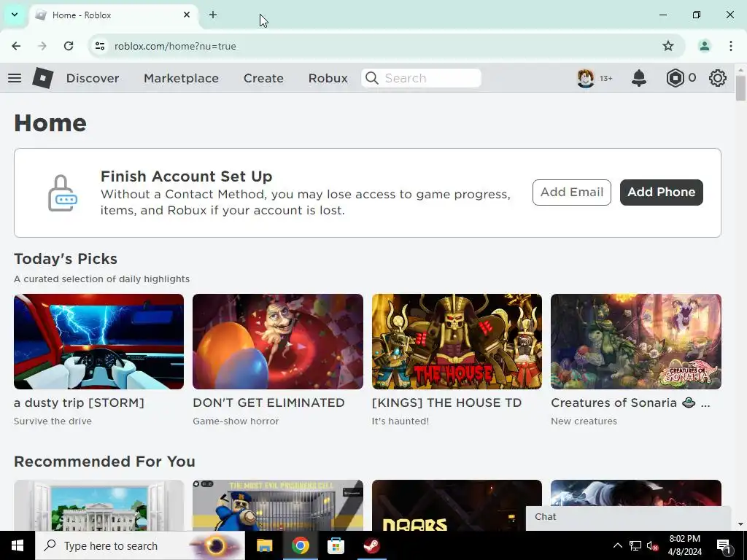Open the White House recommended game thumbnail

click(x=98, y=505)
